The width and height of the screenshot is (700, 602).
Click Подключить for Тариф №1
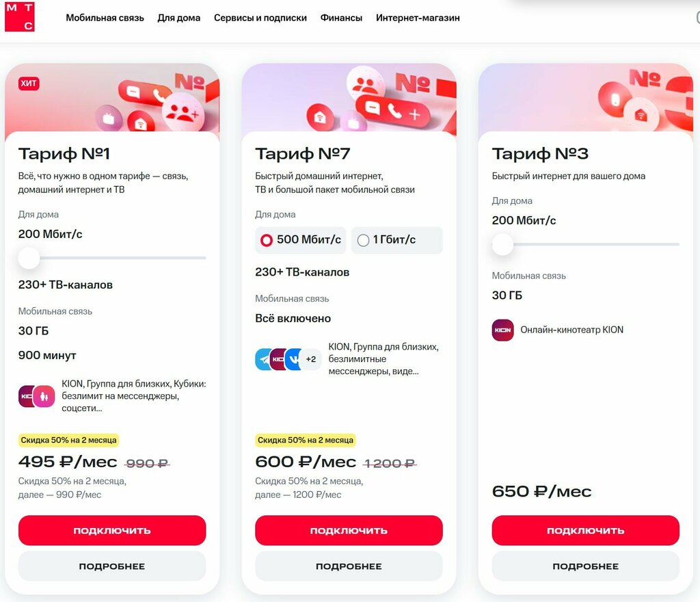tap(112, 530)
